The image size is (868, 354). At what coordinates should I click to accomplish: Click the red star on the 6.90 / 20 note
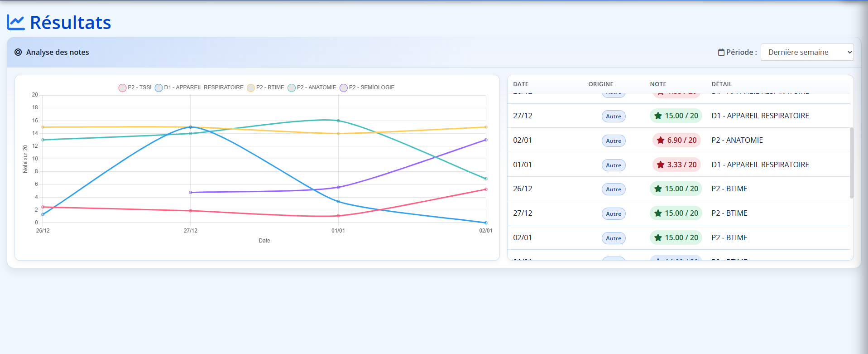click(661, 141)
